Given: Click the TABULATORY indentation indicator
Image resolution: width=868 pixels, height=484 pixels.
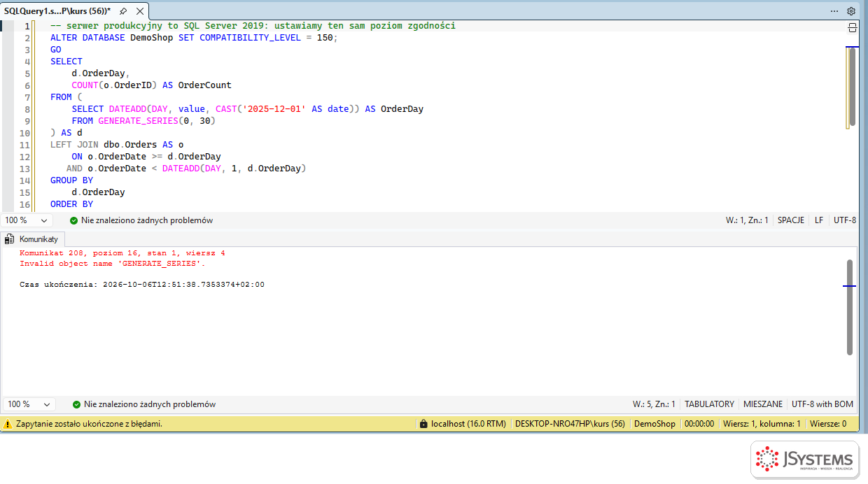Looking at the screenshot, I should (x=709, y=404).
